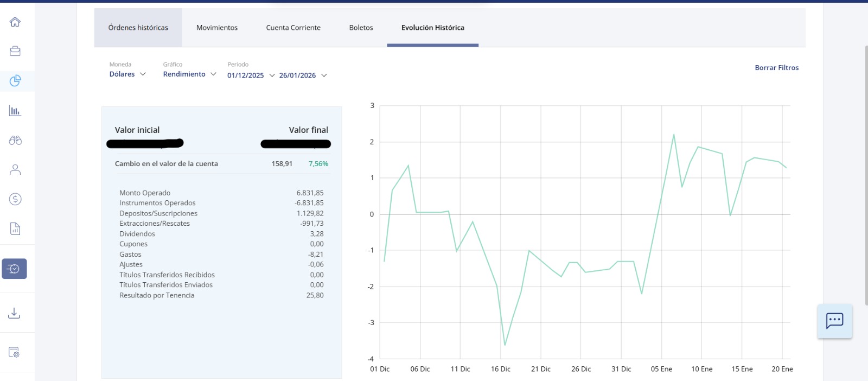This screenshot has height=381, width=868.
Task: Open the briefcase portfolio icon
Action: click(15, 51)
